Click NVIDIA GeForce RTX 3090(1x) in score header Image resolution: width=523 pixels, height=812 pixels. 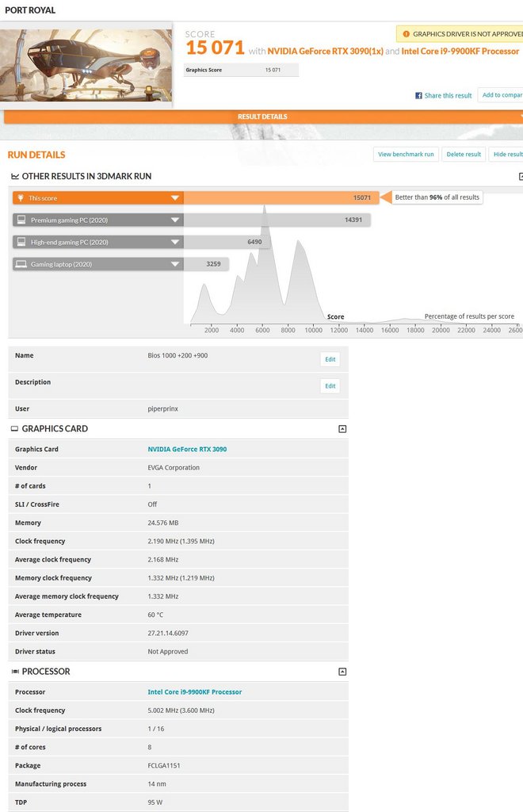[x=326, y=52]
